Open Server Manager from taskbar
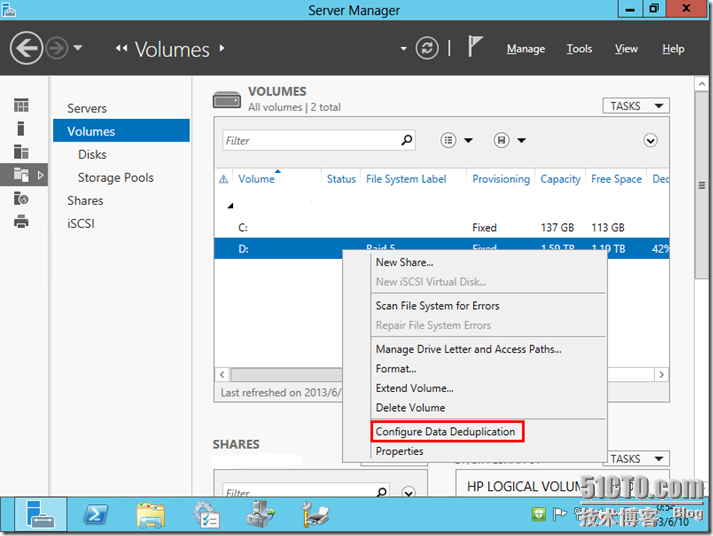 40,514
